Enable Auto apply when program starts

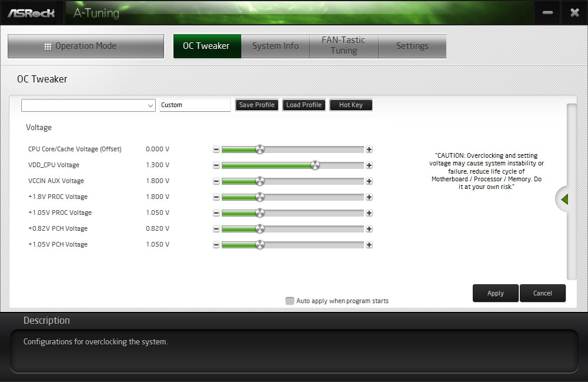pos(289,301)
